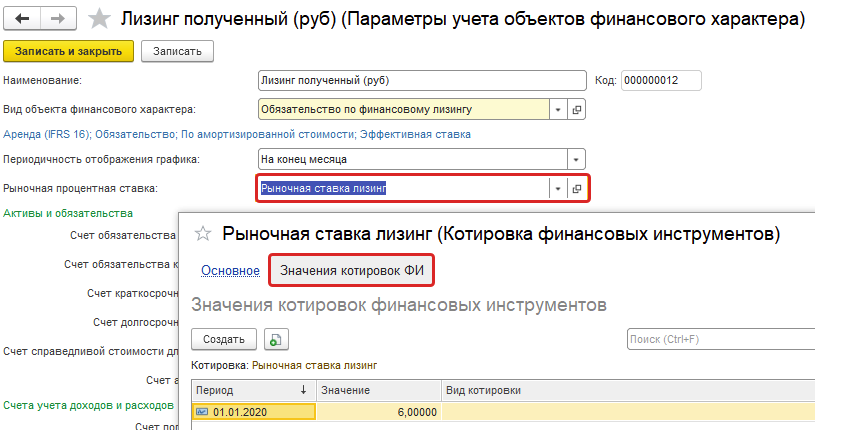Go forward with the right arrow button
Screen dimensions: 854x440
tap(58, 19)
